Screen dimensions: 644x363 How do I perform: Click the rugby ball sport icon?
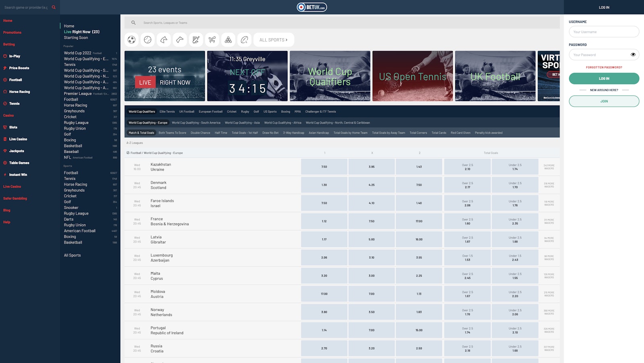coord(244,40)
